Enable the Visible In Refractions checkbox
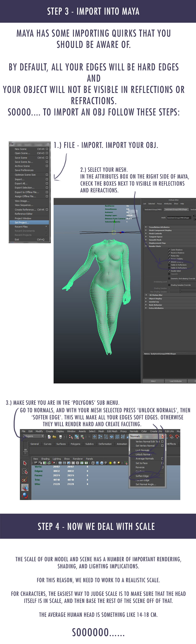The width and height of the screenshot is (196, 644). pyautogui.click(x=169, y=268)
